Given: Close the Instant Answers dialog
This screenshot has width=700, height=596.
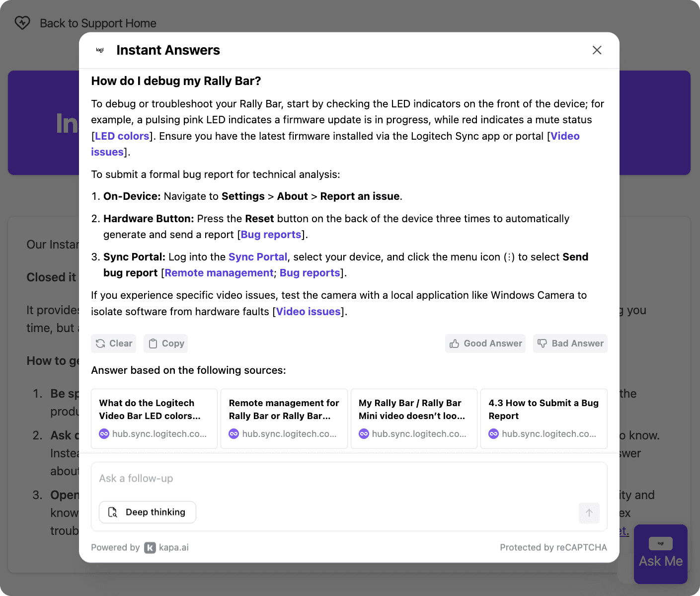Looking at the screenshot, I should click(x=597, y=50).
